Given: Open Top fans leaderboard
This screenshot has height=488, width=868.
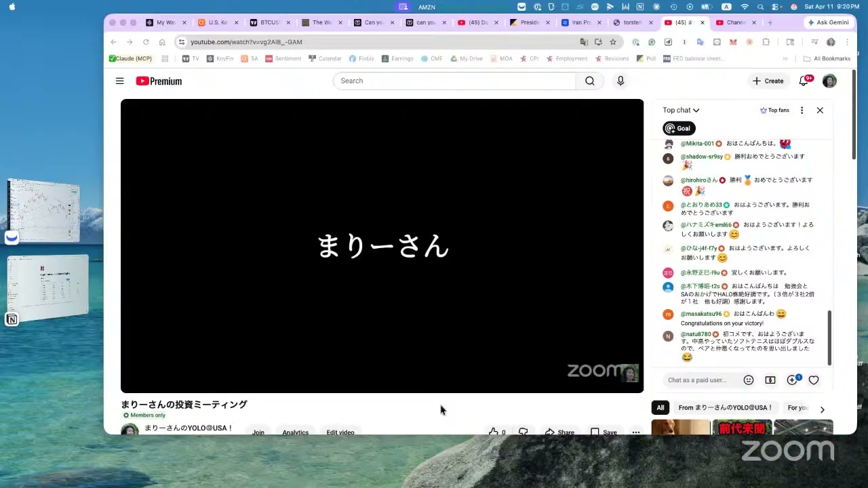Looking at the screenshot, I should pyautogui.click(x=774, y=110).
